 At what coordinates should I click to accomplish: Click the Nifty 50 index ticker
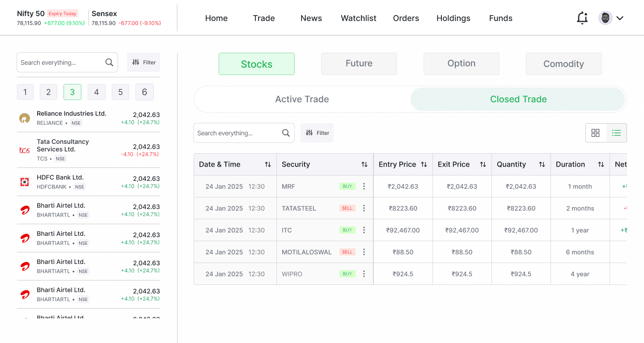pyautogui.click(x=51, y=18)
